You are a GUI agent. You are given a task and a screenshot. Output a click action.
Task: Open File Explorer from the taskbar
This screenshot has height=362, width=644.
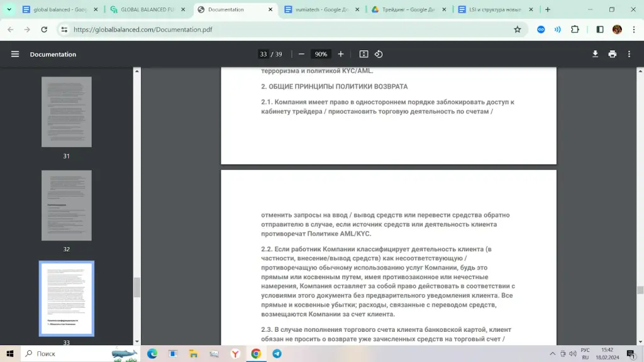194,353
